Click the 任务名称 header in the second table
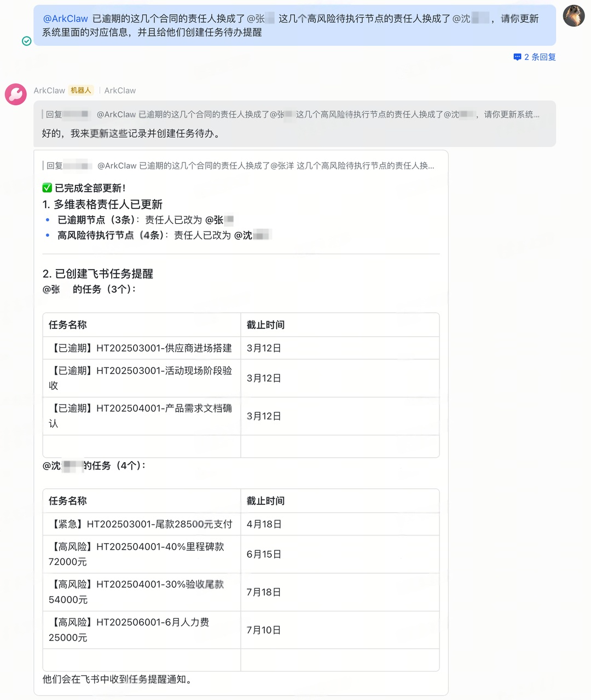The image size is (591, 700). point(68,501)
